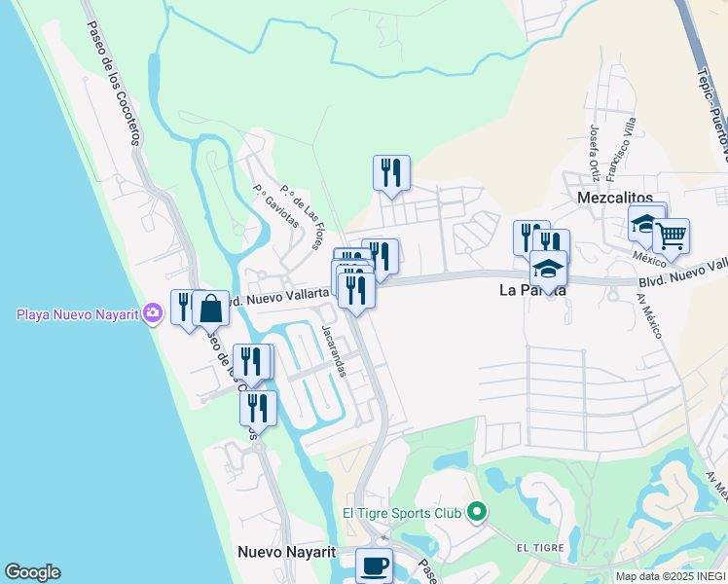Select the graduation cap marker at La Parota
Viewport: 728px width, 584px height.
point(548,269)
